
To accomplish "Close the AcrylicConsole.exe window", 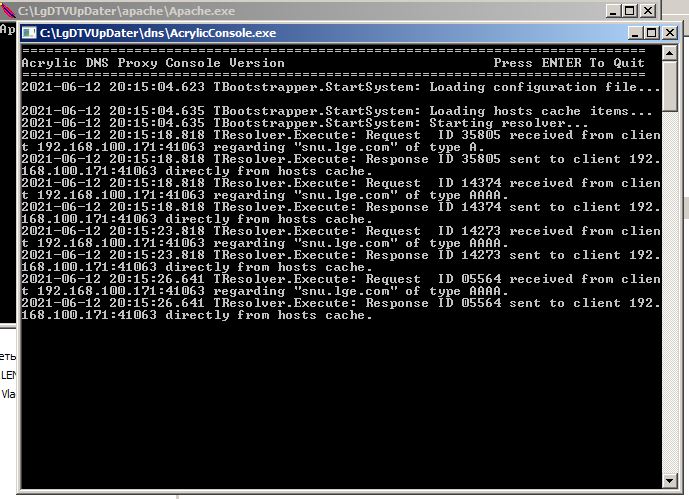I will click(x=671, y=33).
